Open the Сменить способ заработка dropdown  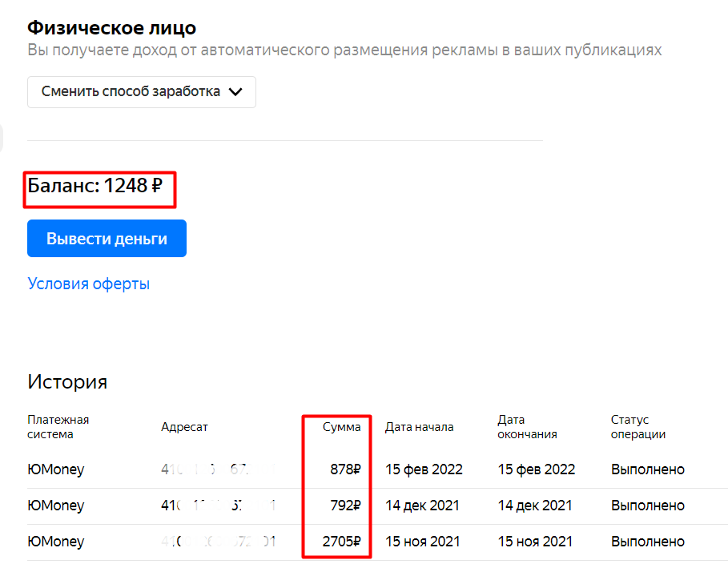click(141, 92)
